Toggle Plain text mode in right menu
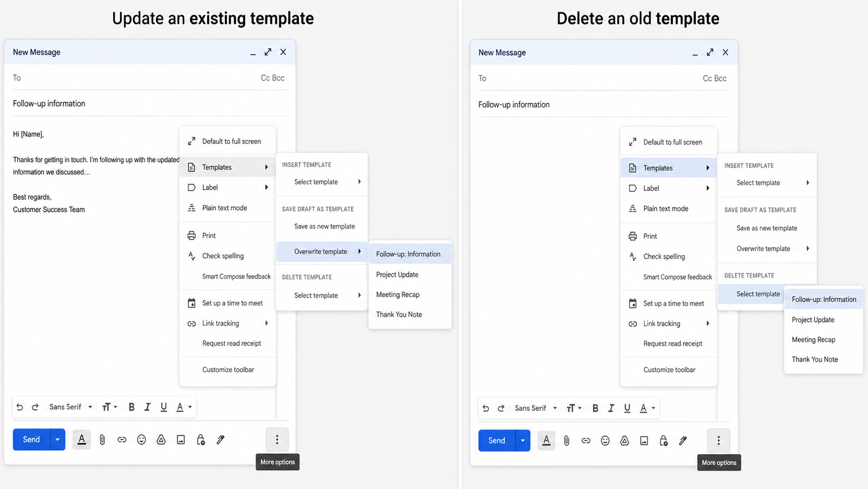 (669, 208)
